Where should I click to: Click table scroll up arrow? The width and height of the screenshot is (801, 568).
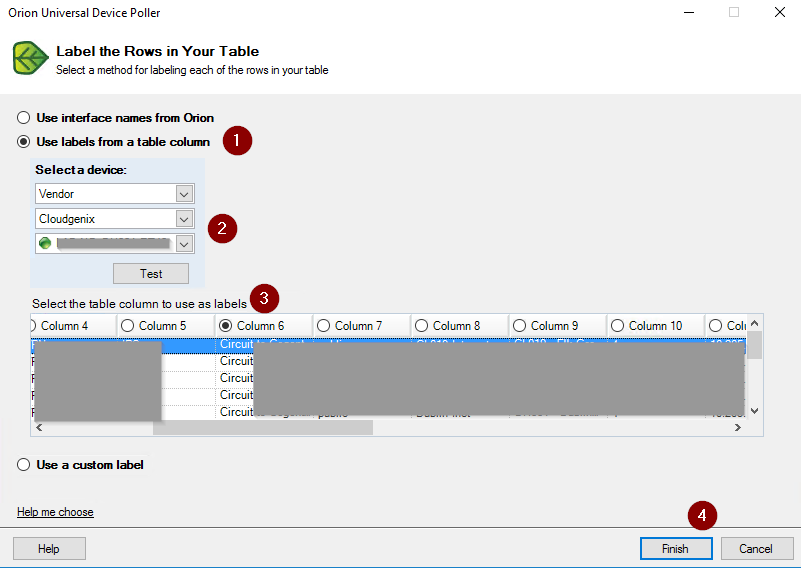click(x=755, y=323)
